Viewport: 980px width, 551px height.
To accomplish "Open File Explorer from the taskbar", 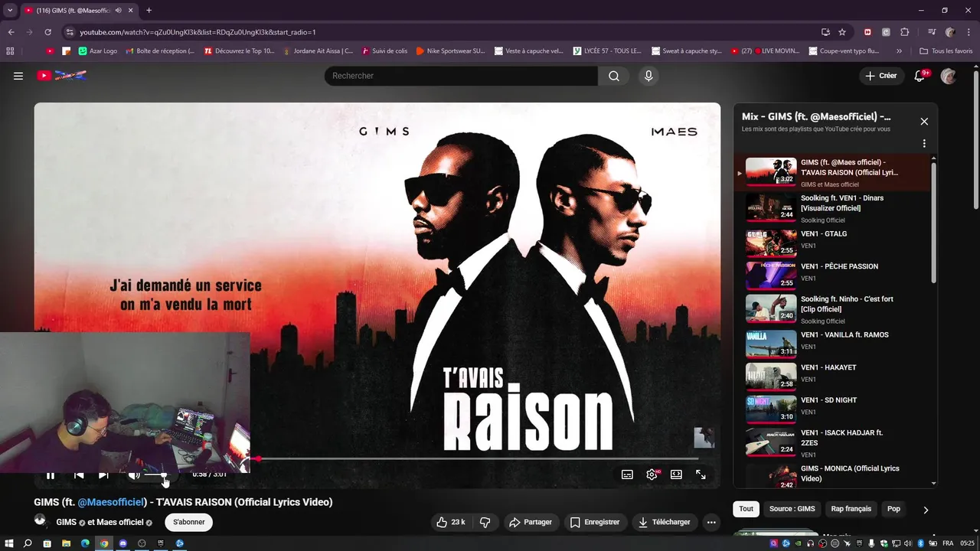I will click(66, 543).
